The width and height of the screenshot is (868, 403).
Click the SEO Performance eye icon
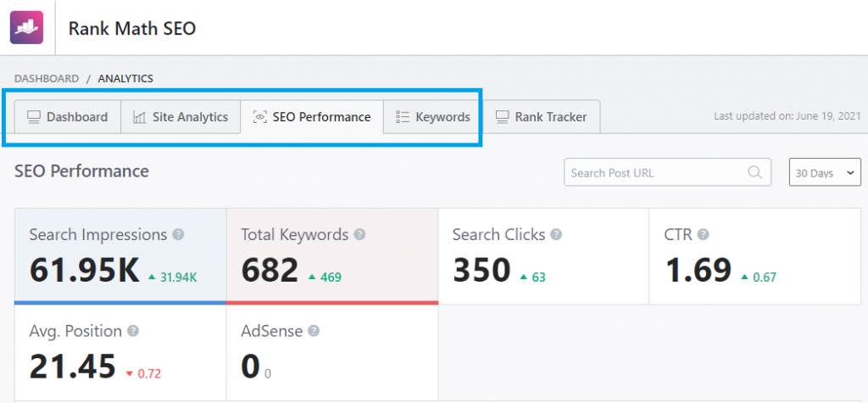point(259,117)
